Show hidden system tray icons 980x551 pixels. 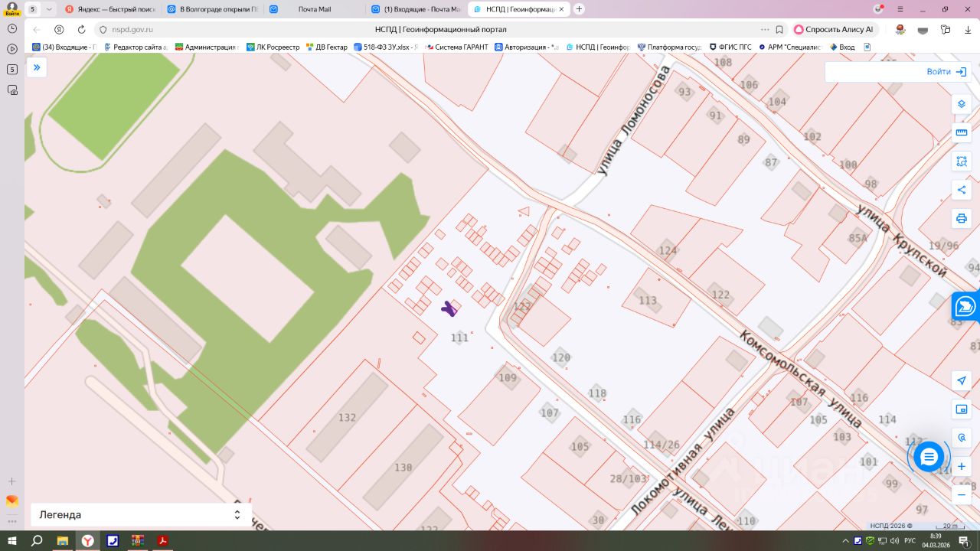pos(846,541)
